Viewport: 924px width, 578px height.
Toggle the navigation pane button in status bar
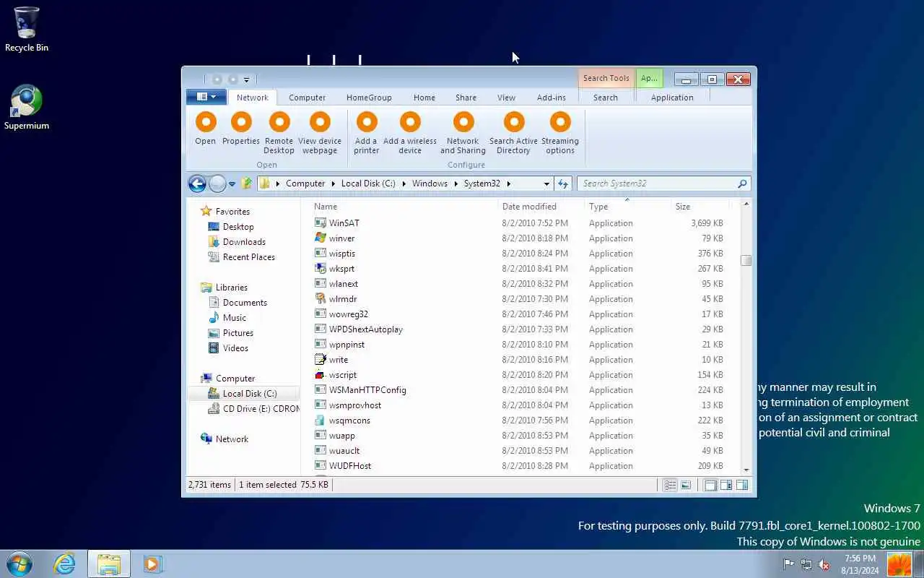point(710,486)
